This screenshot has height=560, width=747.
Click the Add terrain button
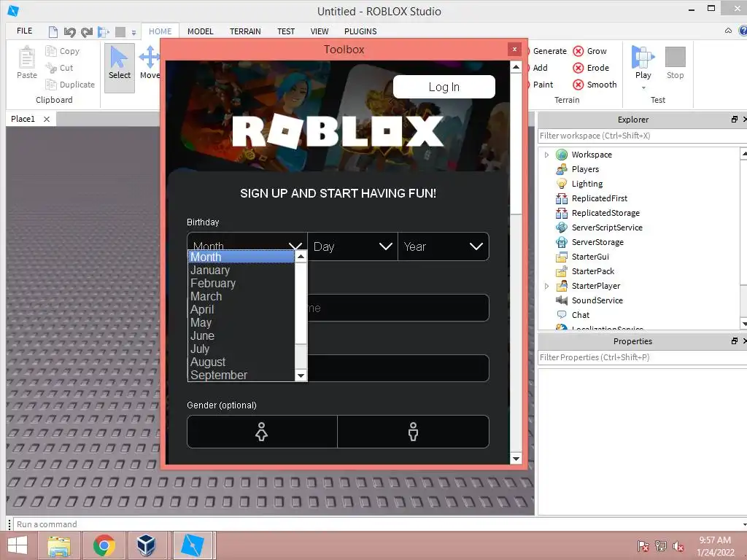coord(540,68)
